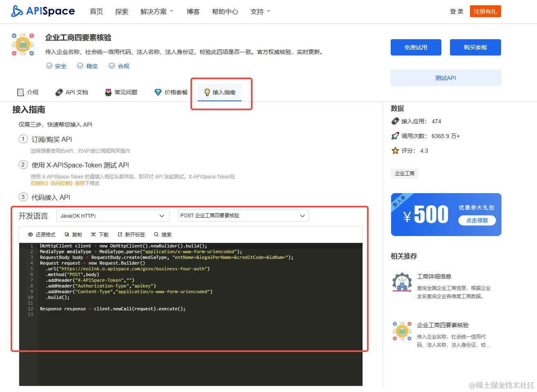
Task: Switch to the 介绍 tab
Action: (x=28, y=92)
